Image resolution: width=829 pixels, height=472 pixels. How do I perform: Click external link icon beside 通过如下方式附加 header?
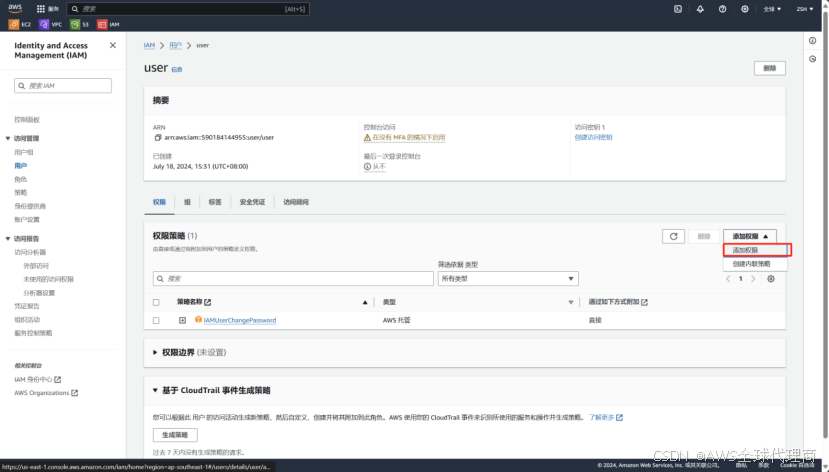coord(644,302)
